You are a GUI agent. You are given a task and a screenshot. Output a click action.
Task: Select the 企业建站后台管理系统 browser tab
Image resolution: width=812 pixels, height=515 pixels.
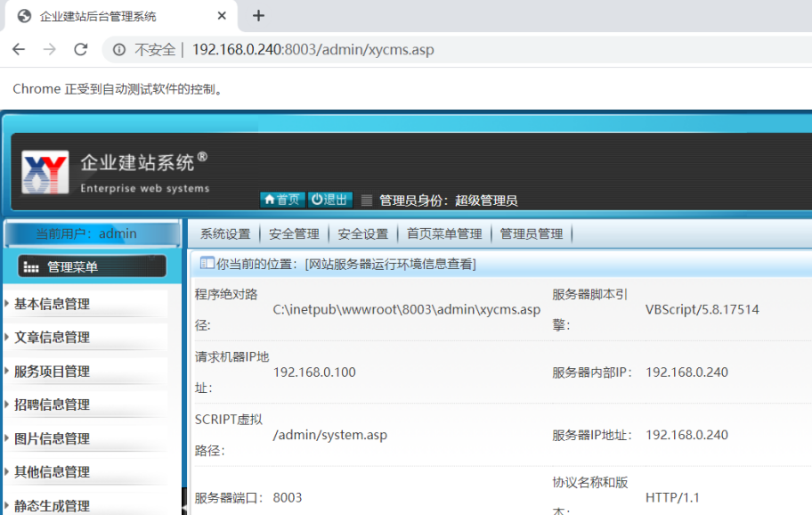click(x=121, y=17)
